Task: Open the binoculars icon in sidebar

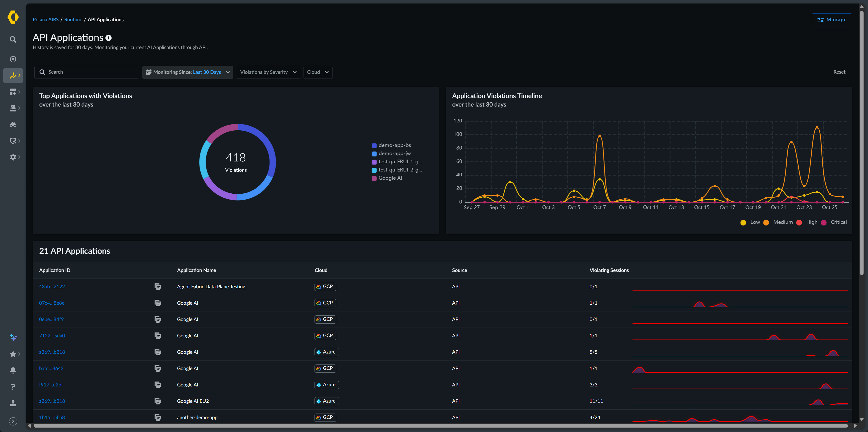Action: click(x=13, y=125)
